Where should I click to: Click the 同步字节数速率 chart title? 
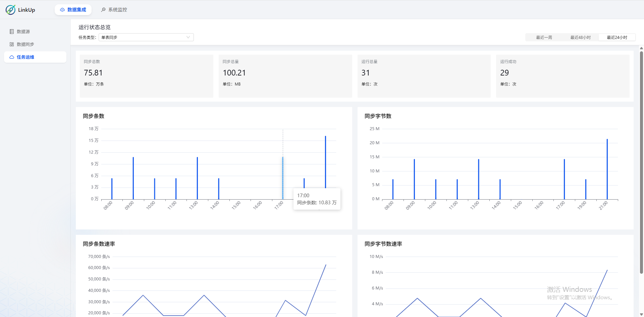383,244
